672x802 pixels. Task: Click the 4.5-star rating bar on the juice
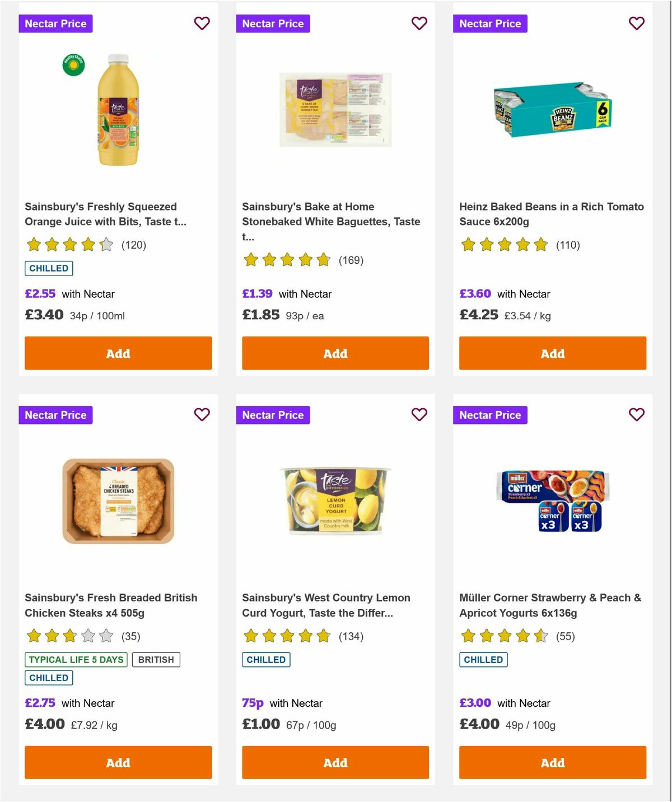click(69, 245)
